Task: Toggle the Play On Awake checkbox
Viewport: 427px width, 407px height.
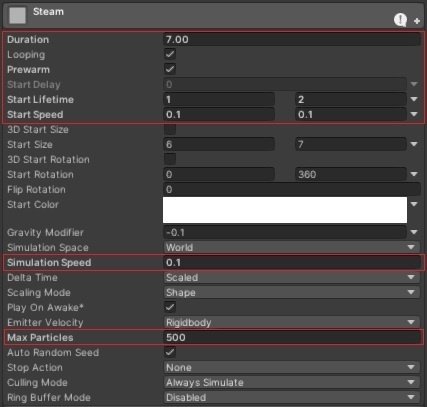Action: point(170,307)
